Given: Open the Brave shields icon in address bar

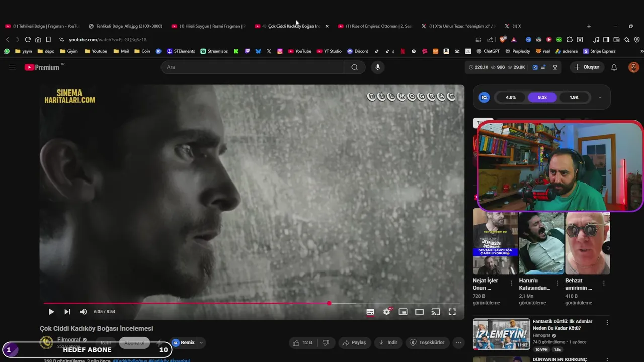Looking at the screenshot, I should pyautogui.click(x=502, y=39).
